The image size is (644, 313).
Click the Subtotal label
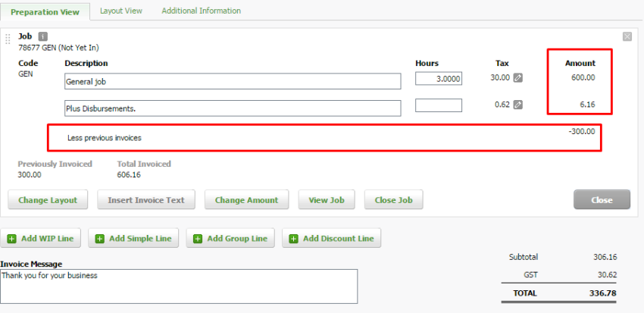[524, 257]
